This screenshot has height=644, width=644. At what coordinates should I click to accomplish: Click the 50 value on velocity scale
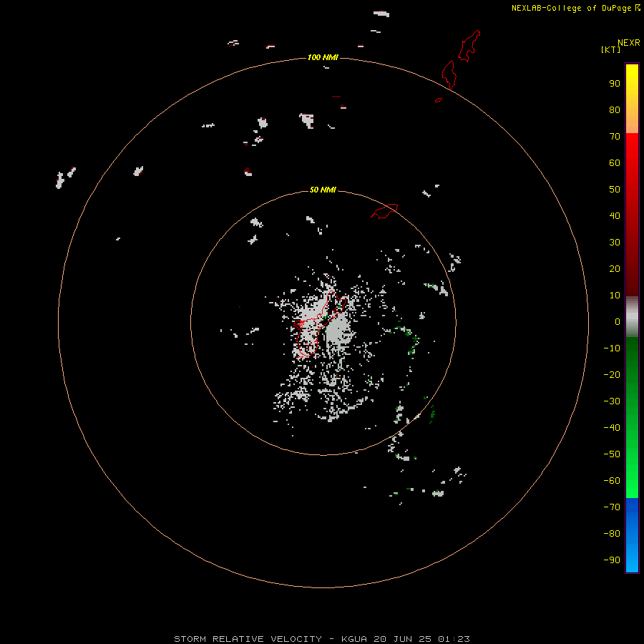point(615,190)
